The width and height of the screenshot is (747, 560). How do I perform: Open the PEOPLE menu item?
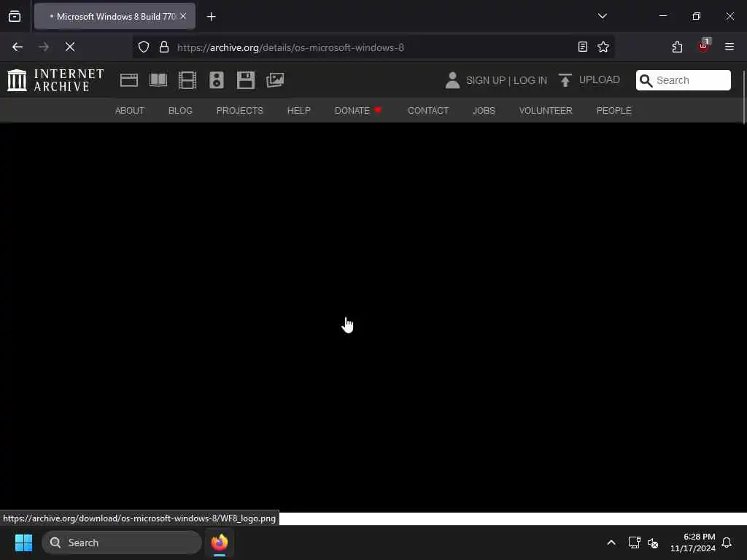614,111
